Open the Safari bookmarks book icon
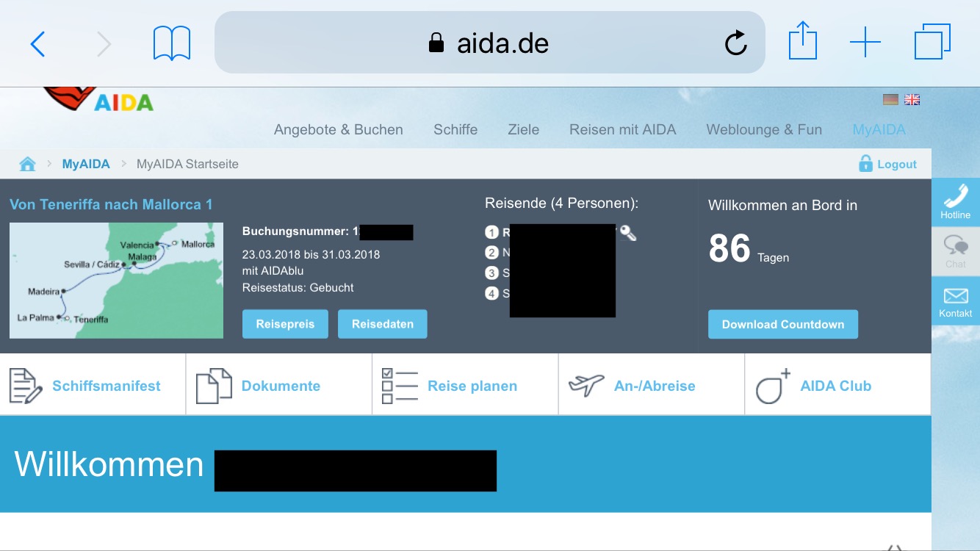This screenshot has height=551, width=980. (172, 44)
